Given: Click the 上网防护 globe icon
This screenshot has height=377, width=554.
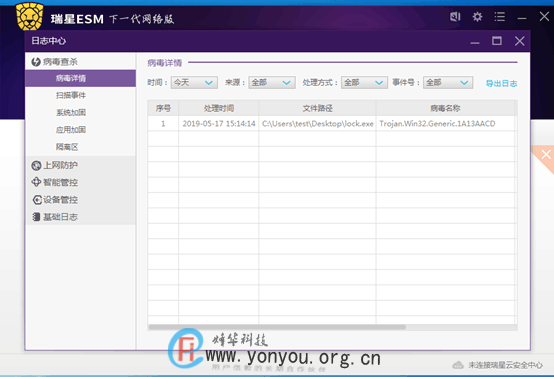Looking at the screenshot, I should click(36, 165).
